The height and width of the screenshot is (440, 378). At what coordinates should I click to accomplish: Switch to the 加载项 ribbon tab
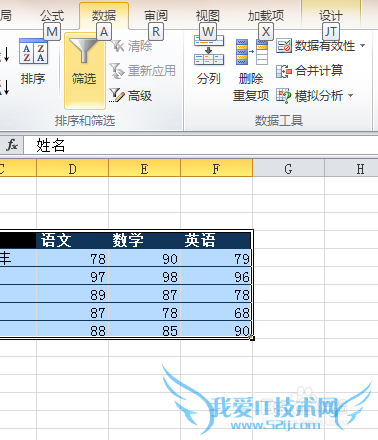coord(266,15)
